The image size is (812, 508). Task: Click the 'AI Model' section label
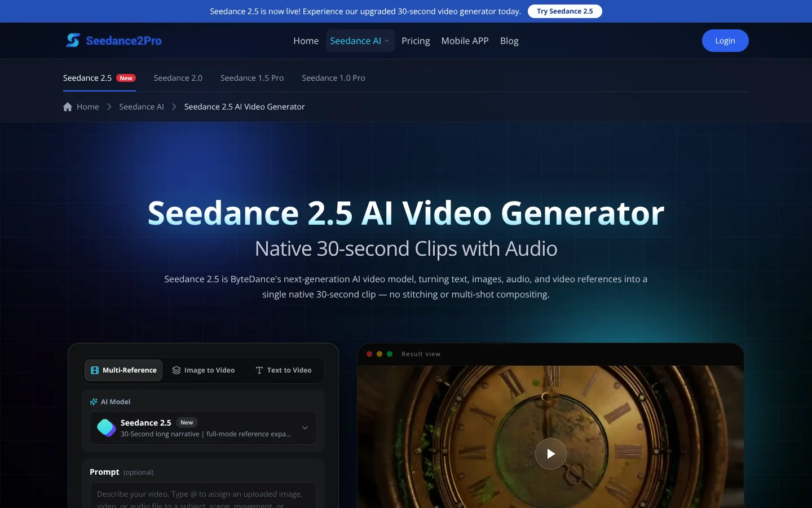point(116,402)
